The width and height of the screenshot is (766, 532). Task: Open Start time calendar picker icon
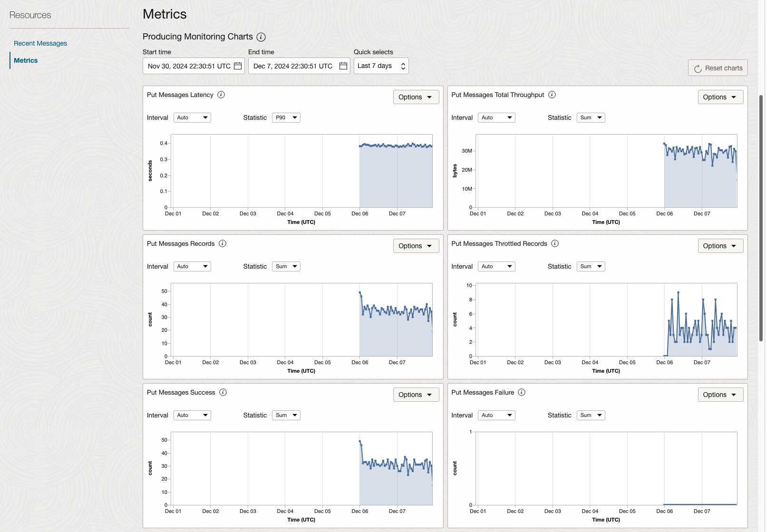pyautogui.click(x=238, y=66)
